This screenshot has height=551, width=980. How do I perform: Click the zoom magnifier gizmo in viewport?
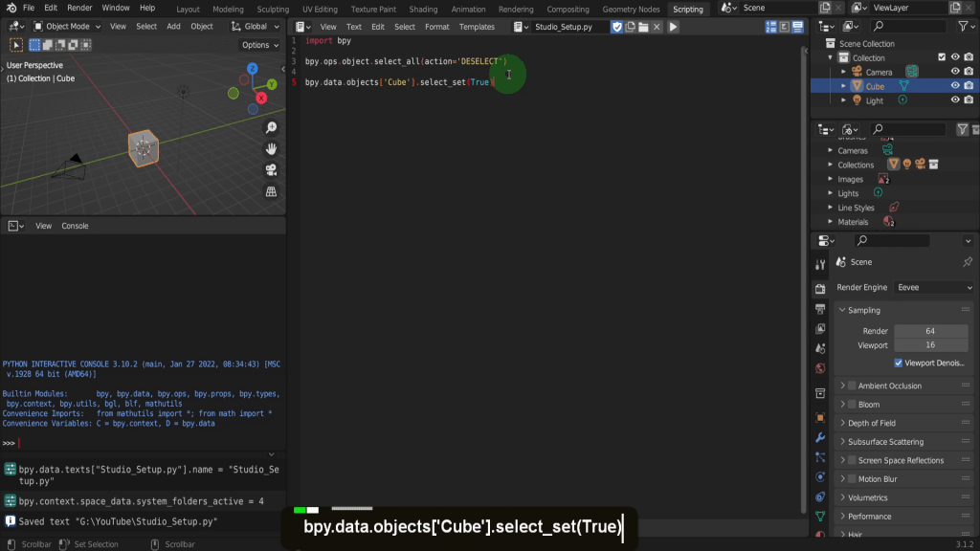[271, 128]
